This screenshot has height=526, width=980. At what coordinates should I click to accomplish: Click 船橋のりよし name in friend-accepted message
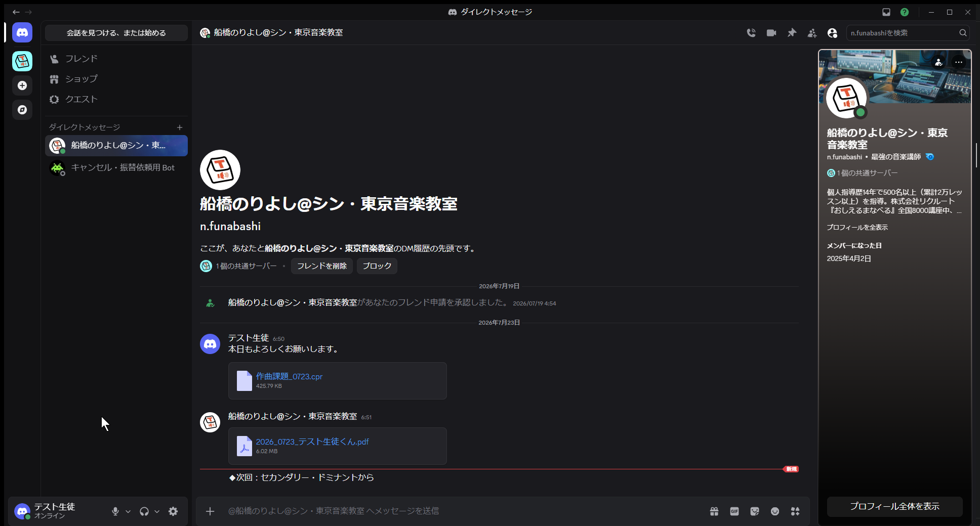point(293,302)
